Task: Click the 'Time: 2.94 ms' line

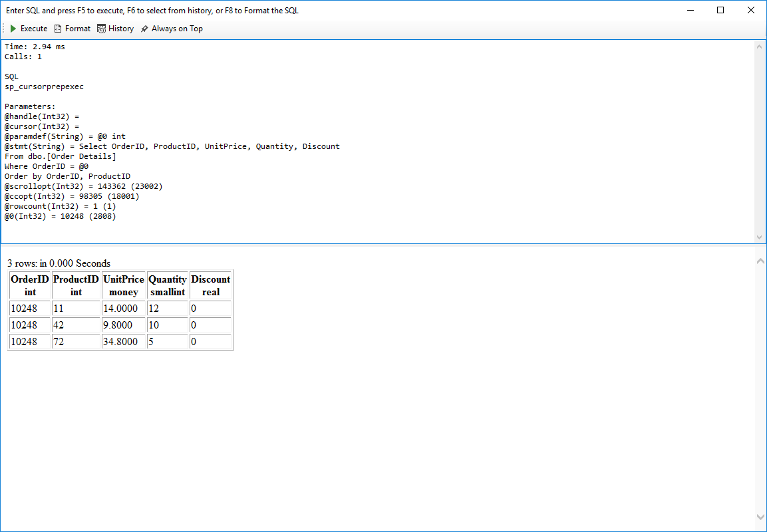Action: (x=35, y=47)
